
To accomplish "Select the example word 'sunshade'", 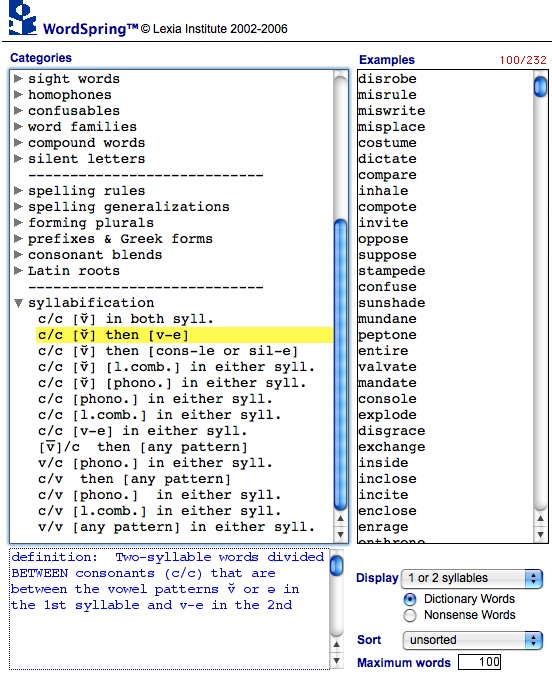I will [x=392, y=303].
